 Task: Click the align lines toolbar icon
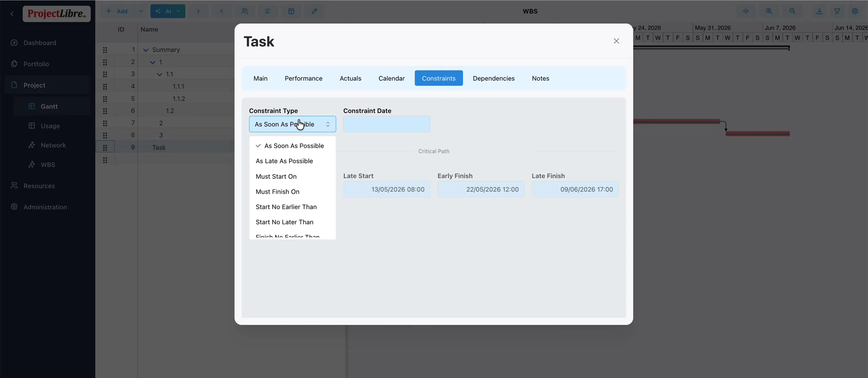[x=268, y=11]
